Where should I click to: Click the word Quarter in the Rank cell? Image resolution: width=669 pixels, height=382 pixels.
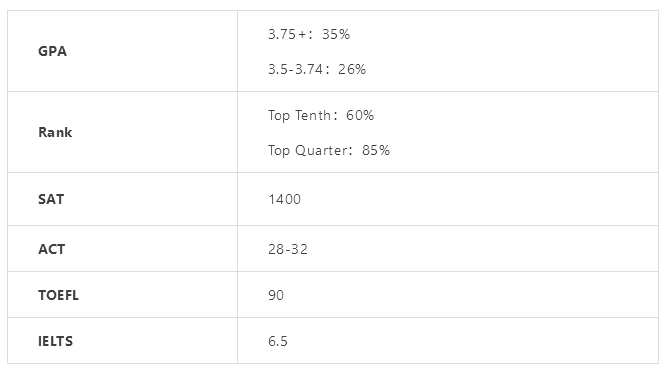point(321,151)
